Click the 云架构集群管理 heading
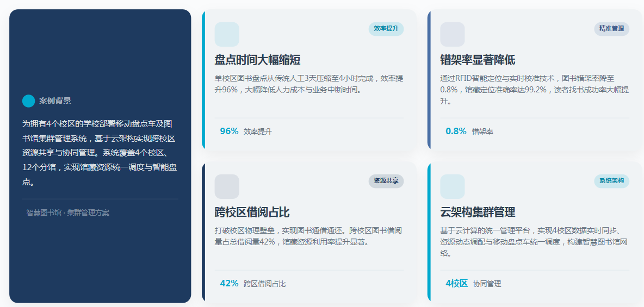The image size is (644, 307). point(478,212)
